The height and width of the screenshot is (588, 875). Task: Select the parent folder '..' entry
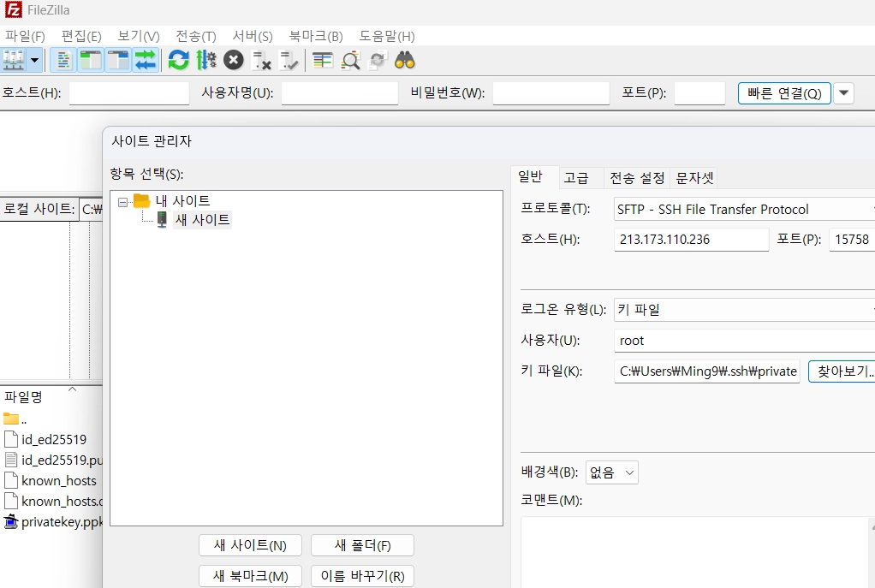point(15,419)
